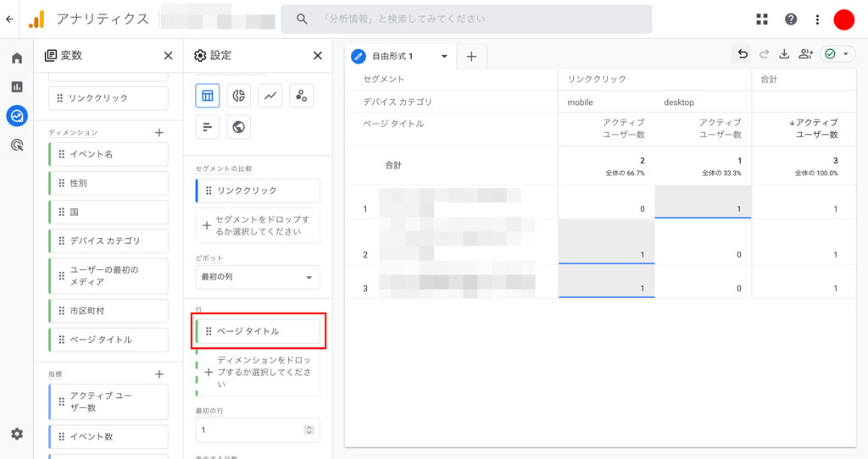
Task: Add a dimension with the plus button
Action: click(159, 133)
